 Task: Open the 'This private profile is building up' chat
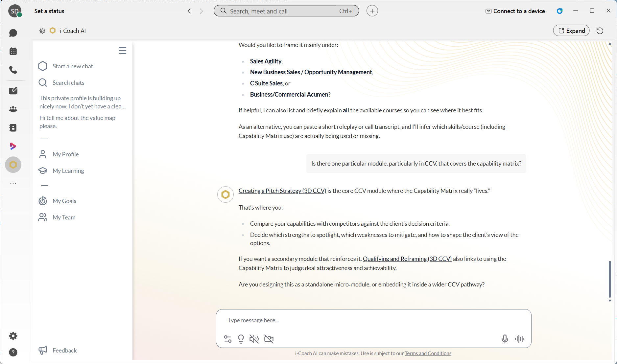(x=83, y=102)
